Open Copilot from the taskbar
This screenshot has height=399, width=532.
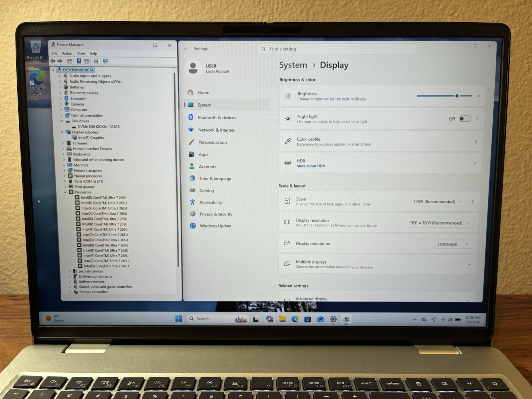[x=269, y=319]
